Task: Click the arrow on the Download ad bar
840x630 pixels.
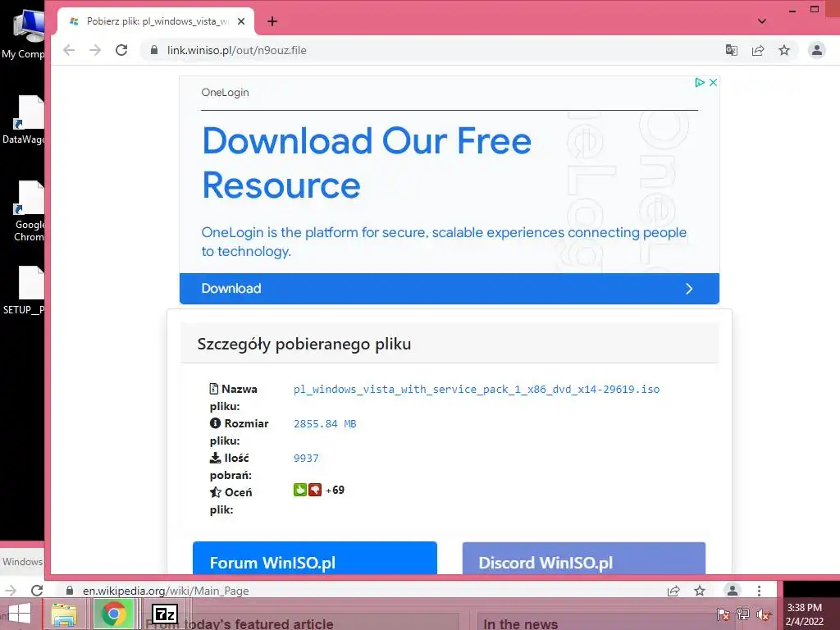Action: [x=689, y=289]
